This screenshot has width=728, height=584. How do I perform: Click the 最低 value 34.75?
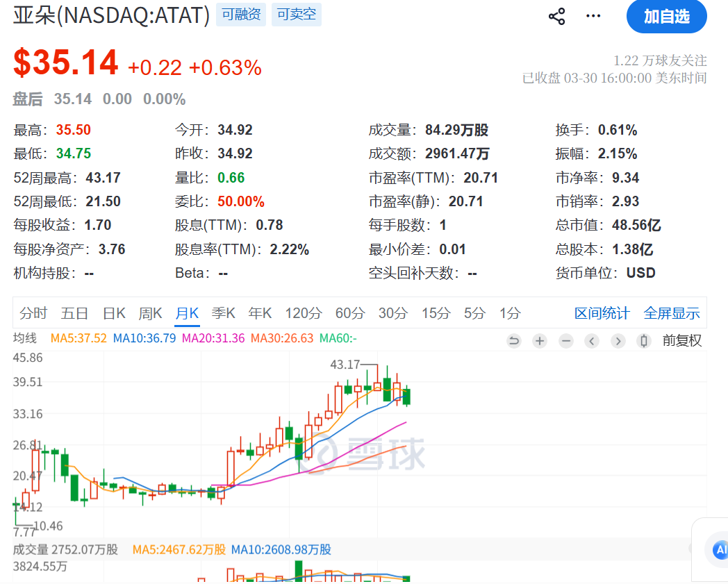[x=74, y=153]
